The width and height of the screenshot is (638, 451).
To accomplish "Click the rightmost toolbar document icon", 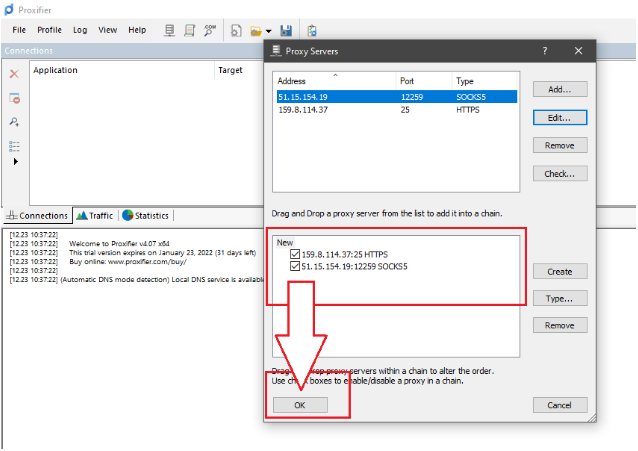I will (312, 31).
